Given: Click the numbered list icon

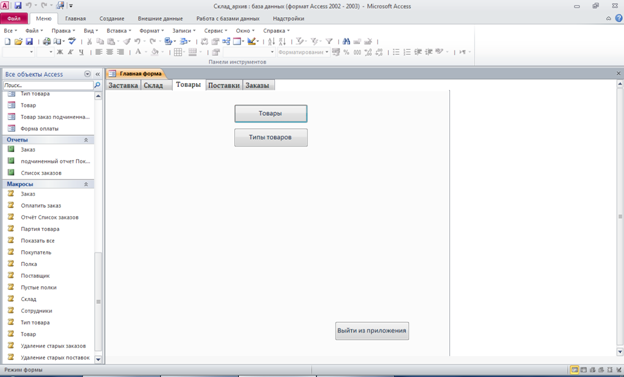Looking at the screenshot, I should coord(407,52).
